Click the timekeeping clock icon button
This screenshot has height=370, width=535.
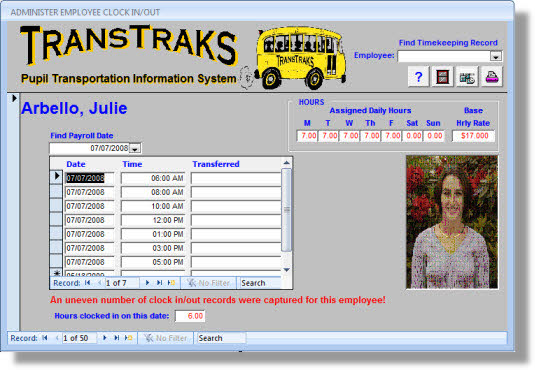tap(467, 76)
